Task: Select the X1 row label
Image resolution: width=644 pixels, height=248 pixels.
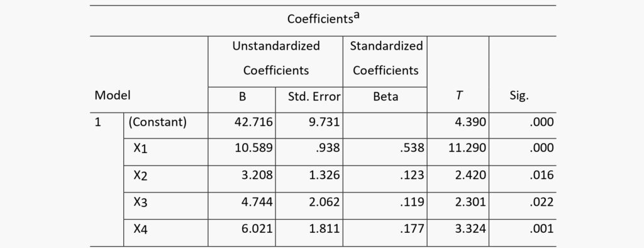Action: pos(140,149)
